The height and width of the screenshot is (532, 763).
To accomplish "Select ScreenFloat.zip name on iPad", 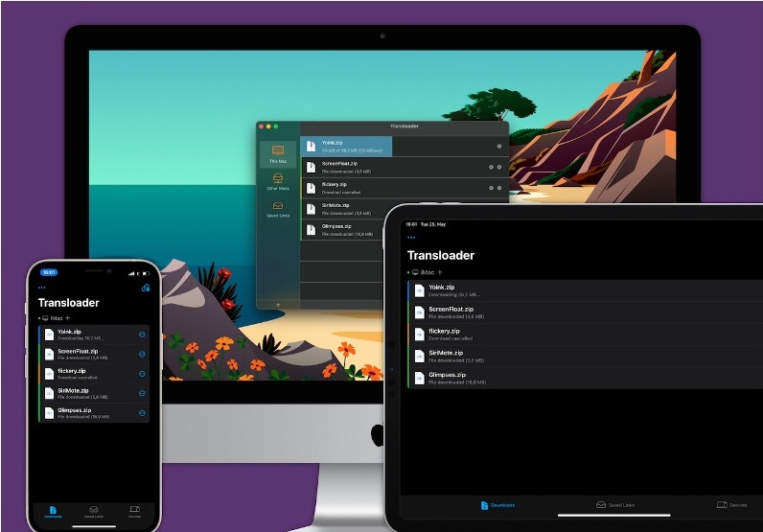I will 451,309.
